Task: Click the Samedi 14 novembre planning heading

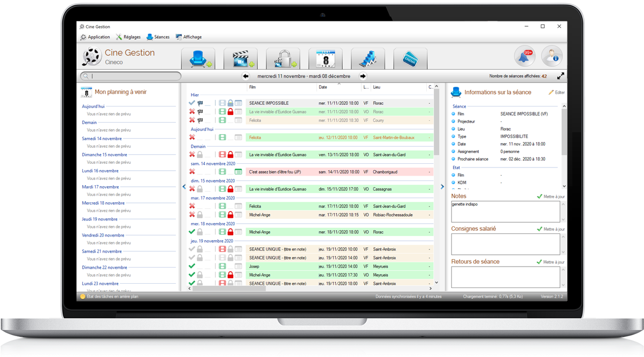Action: pyautogui.click(x=102, y=139)
